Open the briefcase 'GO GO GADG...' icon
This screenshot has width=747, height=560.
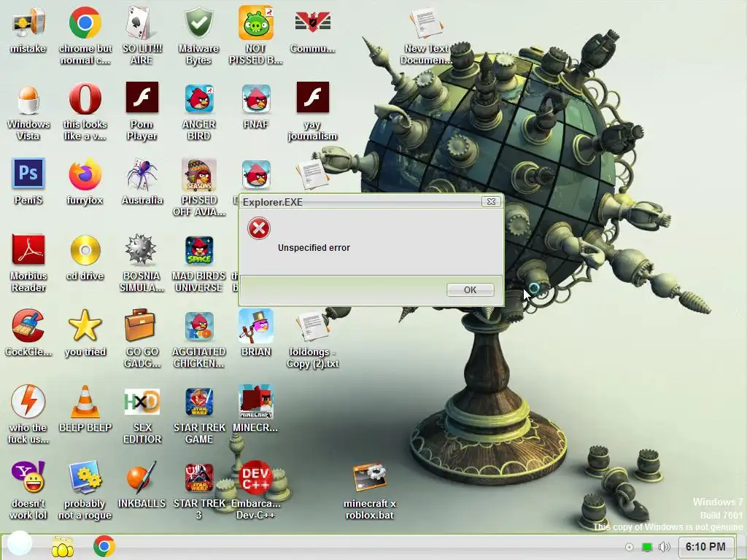point(140,325)
